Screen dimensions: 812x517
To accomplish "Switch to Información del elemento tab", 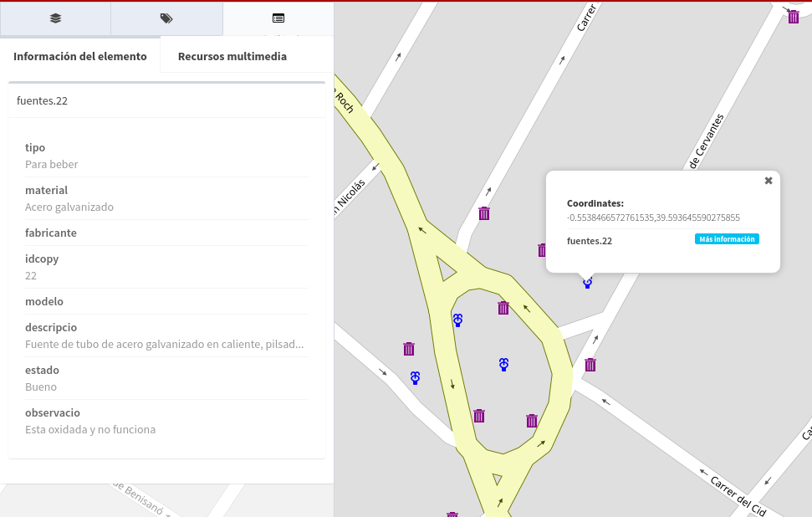I will tap(80, 56).
